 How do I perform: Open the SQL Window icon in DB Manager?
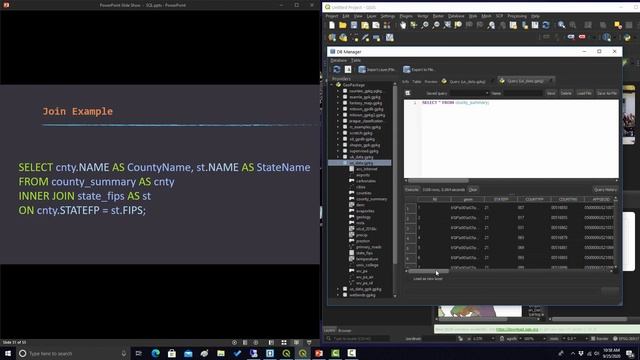(348, 69)
